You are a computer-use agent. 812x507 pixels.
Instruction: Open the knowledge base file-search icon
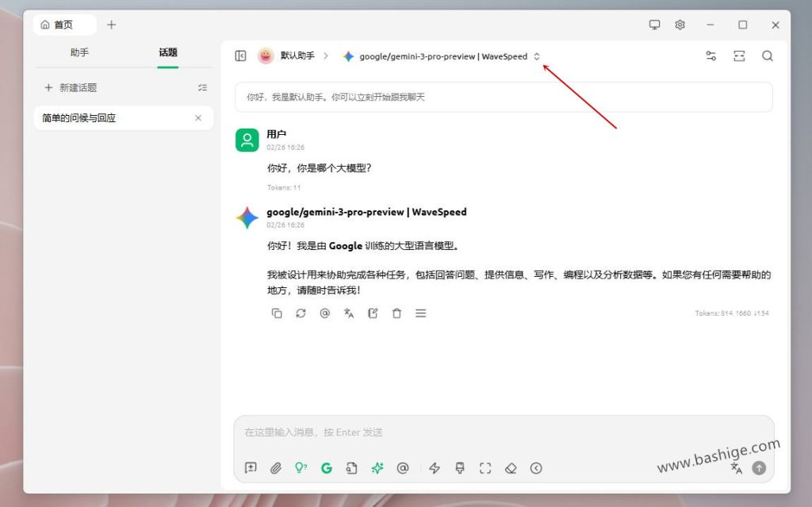351,468
